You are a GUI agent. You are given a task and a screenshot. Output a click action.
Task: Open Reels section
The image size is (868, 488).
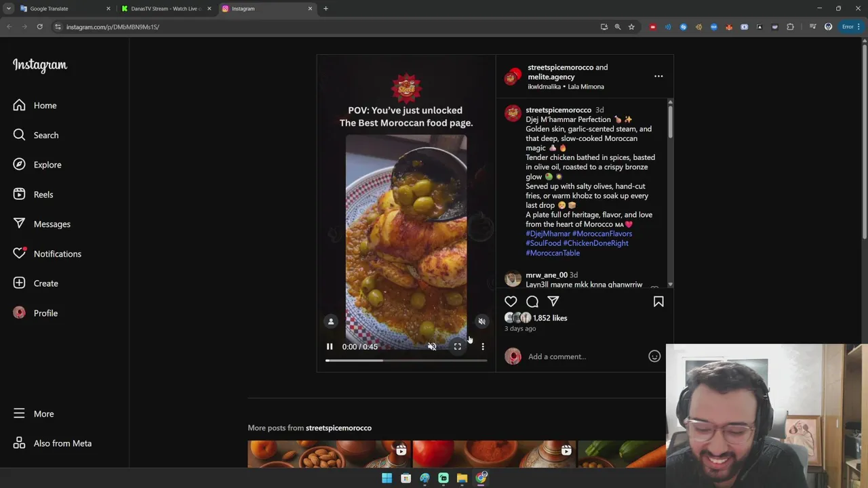tap(33, 195)
